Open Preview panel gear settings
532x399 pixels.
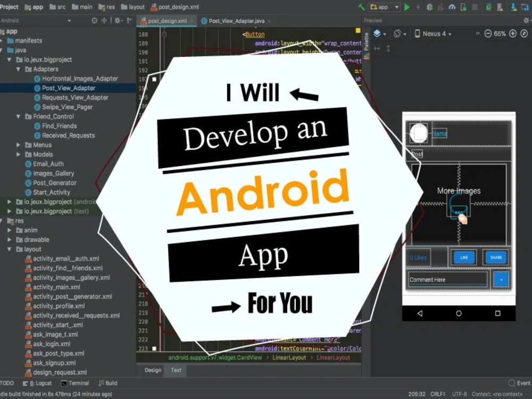(x=526, y=21)
